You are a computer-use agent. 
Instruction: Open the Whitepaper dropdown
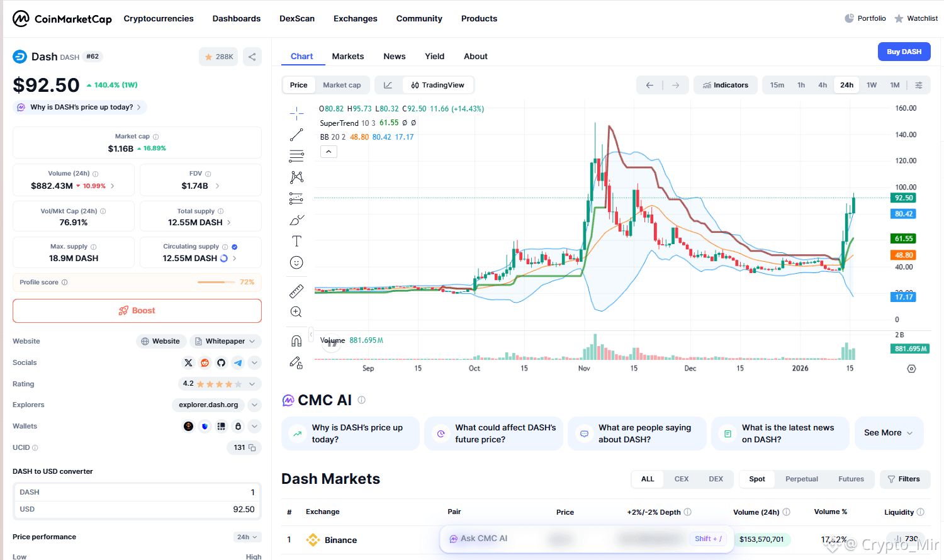(x=225, y=341)
